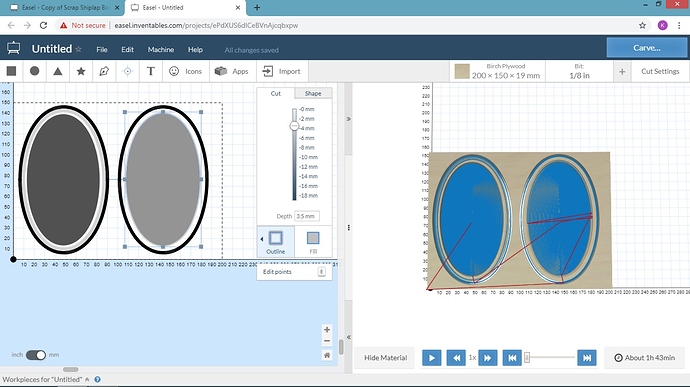690x387 pixels.
Task: Jump to simulation end
Action: pos(587,358)
